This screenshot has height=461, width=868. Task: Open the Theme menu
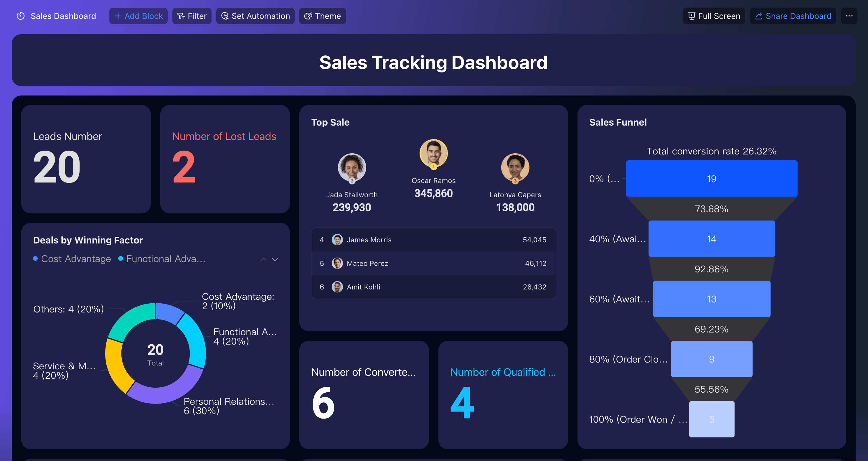tap(322, 16)
